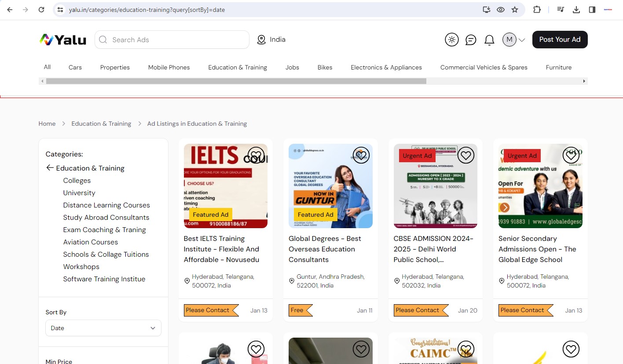Select Properties category tab
The image size is (623, 364).
tap(115, 67)
